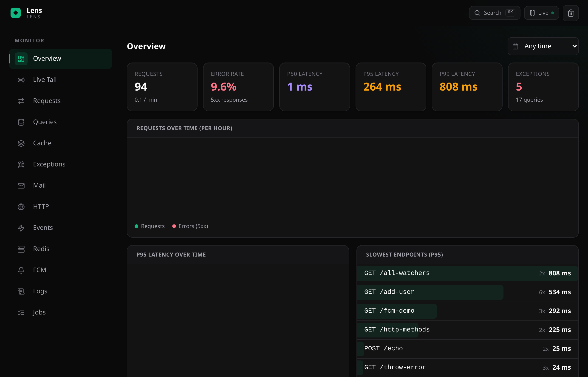Click '17 queries' text in Exceptions card
Image resolution: width=588 pixels, height=377 pixels.
tap(529, 100)
